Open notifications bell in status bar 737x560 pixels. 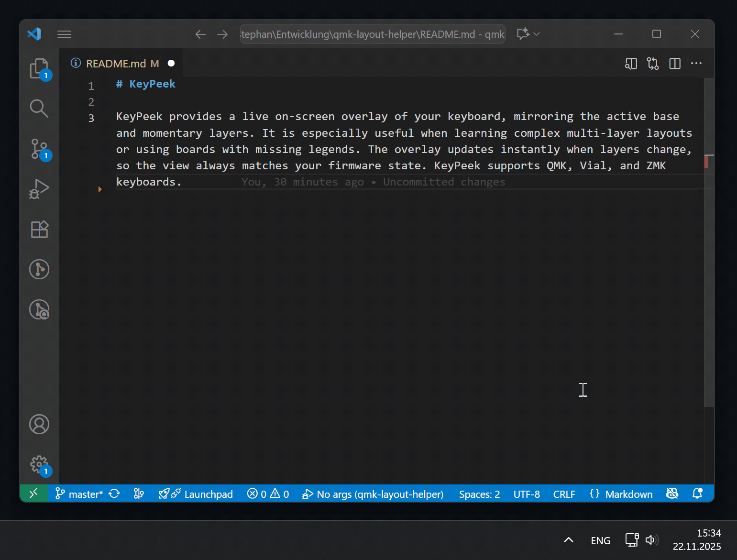[697, 494]
